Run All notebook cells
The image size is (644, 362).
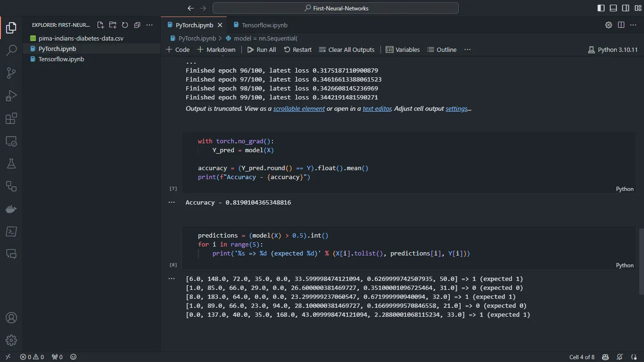[x=262, y=49]
